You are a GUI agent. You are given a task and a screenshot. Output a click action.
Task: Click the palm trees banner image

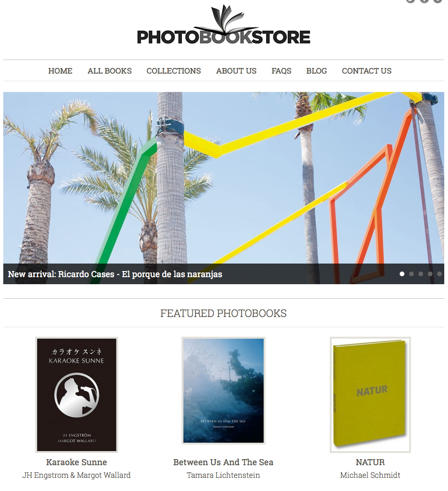(224, 178)
